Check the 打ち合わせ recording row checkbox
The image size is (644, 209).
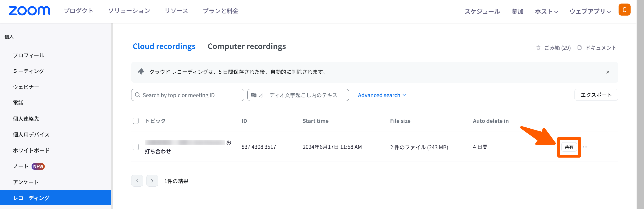click(135, 147)
